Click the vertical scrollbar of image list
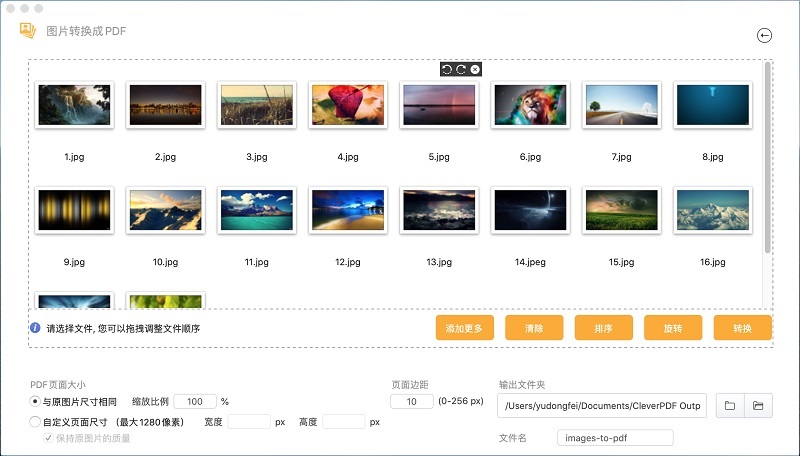This screenshot has height=456, width=800. [767, 160]
